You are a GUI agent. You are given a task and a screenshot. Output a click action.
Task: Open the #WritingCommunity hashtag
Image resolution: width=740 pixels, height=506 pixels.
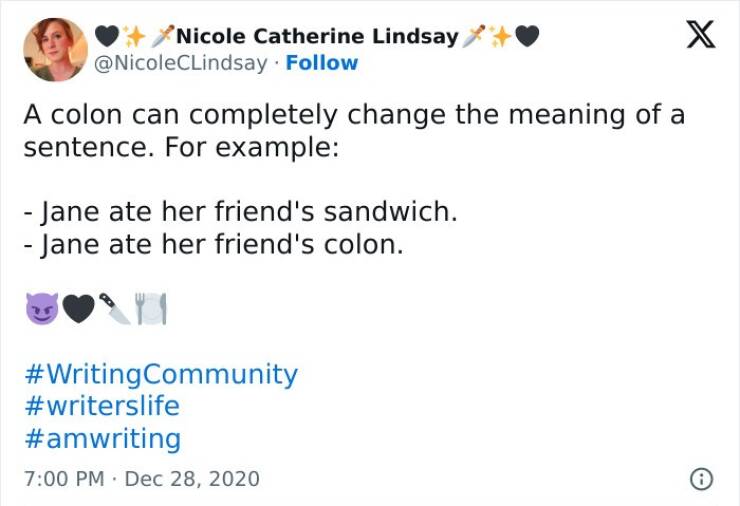point(160,374)
